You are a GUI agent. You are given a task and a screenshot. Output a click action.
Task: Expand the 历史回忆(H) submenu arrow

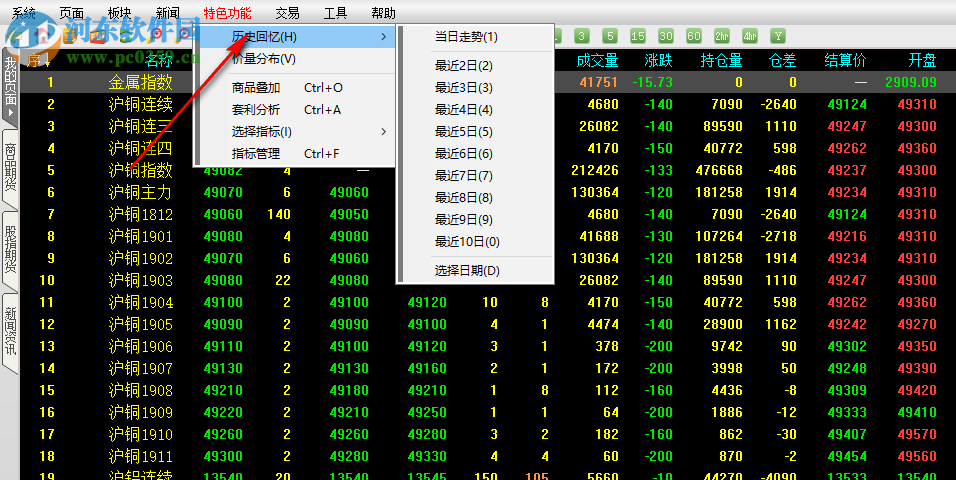point(383,37)
